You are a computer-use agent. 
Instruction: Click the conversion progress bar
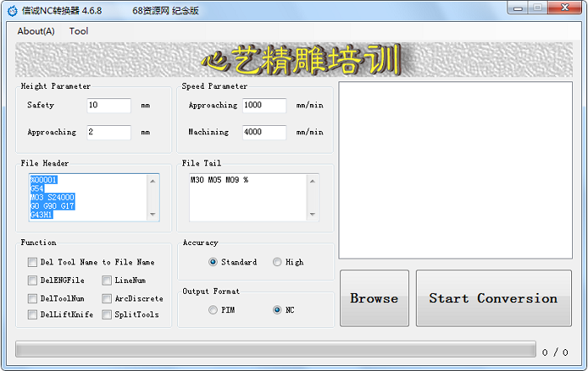point(275,349)
